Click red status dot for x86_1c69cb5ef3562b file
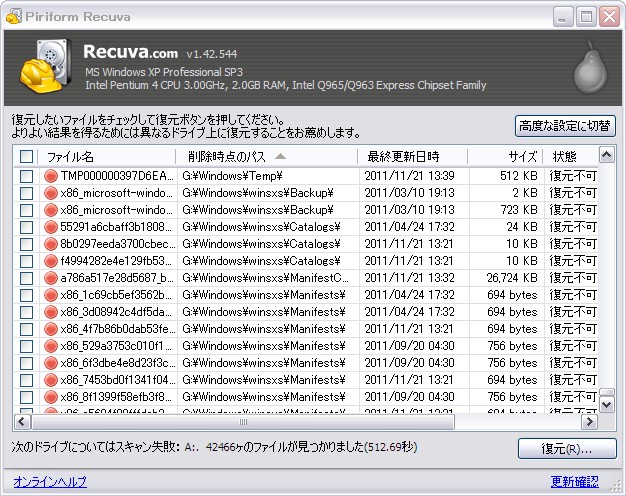626x496 pixels. 51,295
